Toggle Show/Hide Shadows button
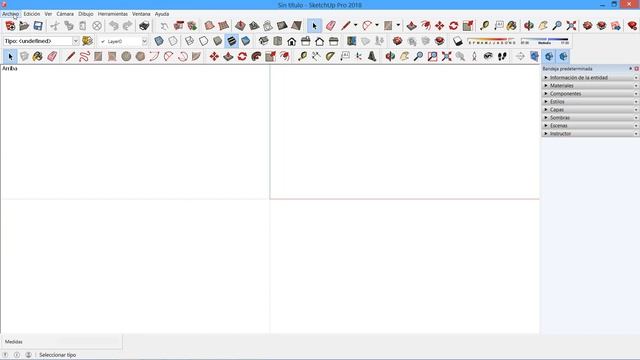Viewport: 640px width, 360px height. 458,41
